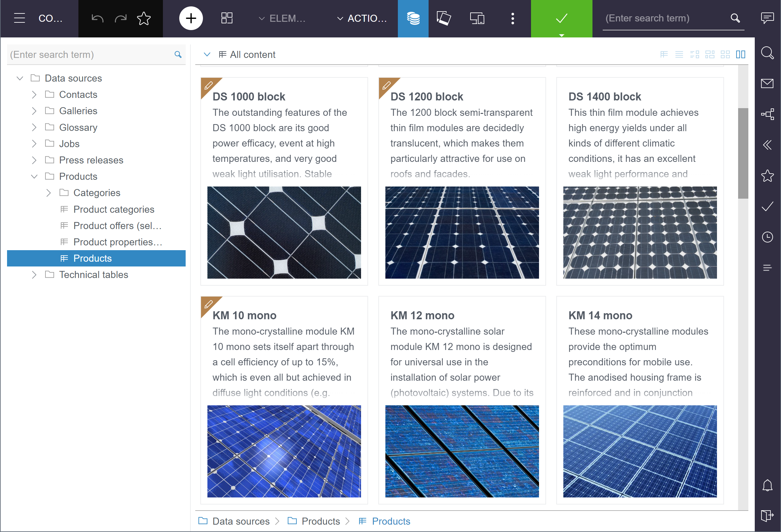Viewport: 781px width, 532px height.
Task: Click the green checkmark release button
Action: pyautogui.click(x=561, y=19)
